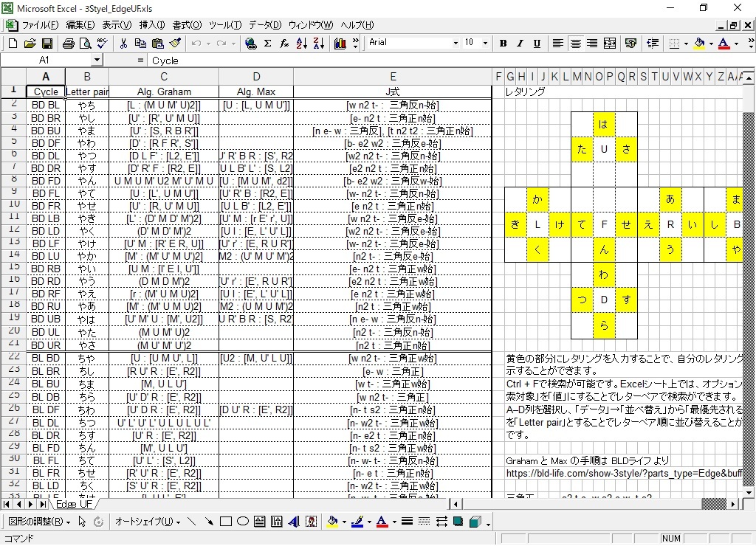Select the Arrow drawing tool

point(209,522)
